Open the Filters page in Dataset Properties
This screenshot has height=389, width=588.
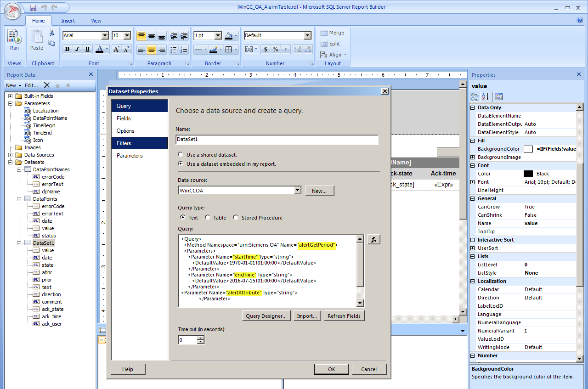point(140,143)
